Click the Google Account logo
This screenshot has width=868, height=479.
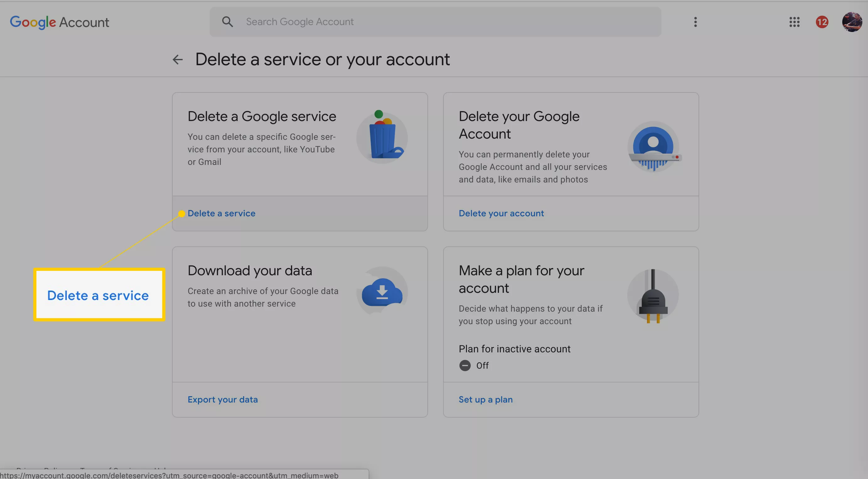[59, 22]
